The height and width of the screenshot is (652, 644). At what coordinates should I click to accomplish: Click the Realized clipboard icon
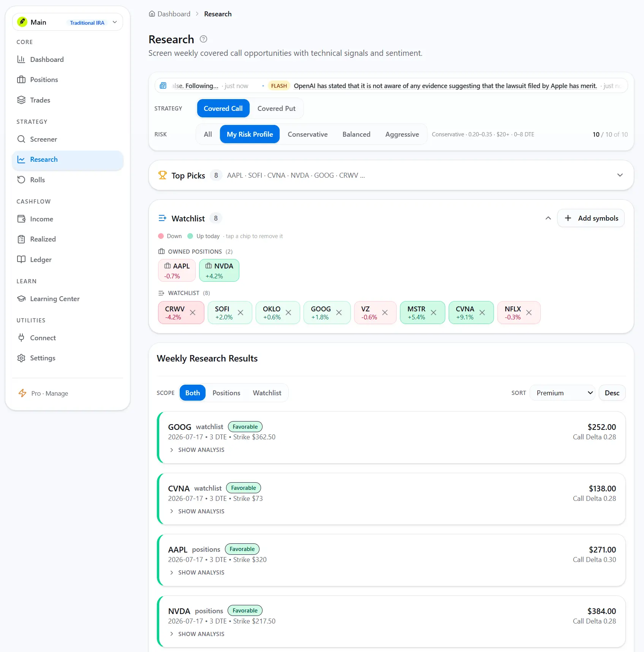point(21,239)
